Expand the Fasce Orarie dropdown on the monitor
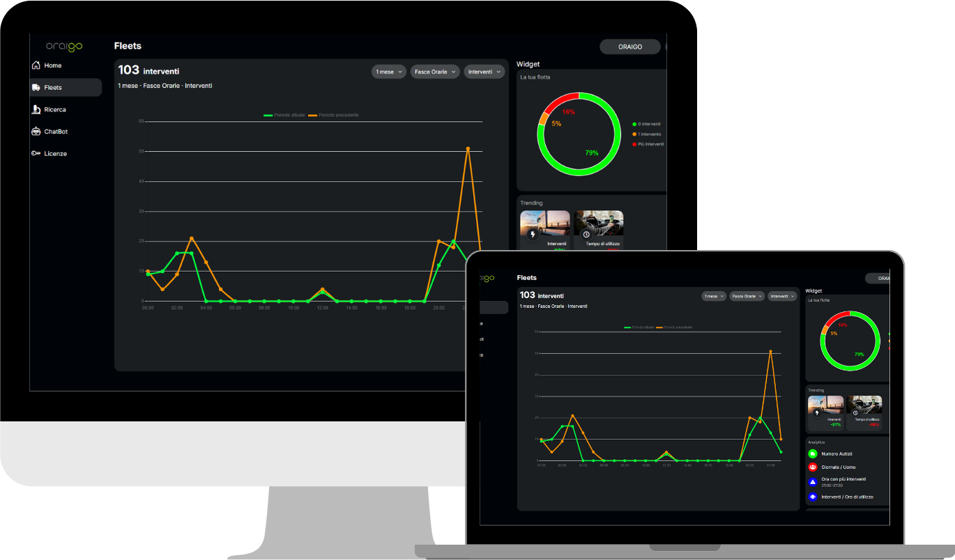This screenshot has width=955, height=560. [435, 72]
